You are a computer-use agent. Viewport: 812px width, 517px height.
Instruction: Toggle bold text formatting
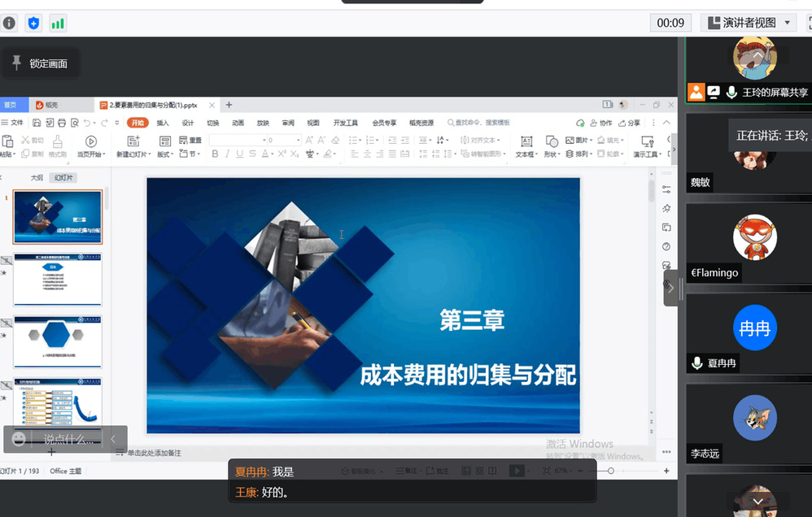[x=216, y=154]
